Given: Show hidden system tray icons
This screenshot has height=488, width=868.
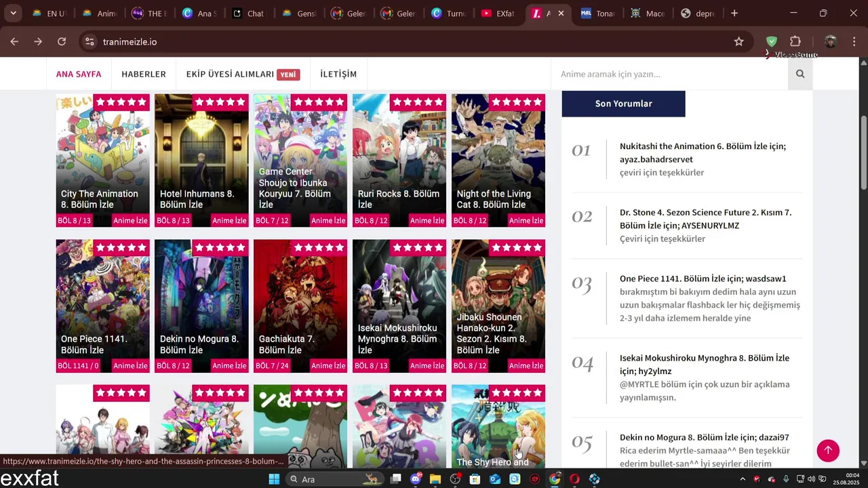Looking at the screenshot, I should [743, 479].
